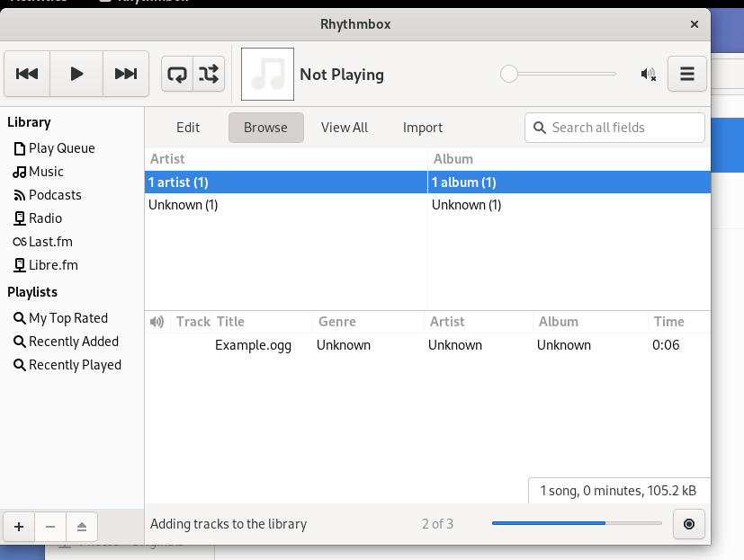Sort tracks by the Time column

tap(679, 322)
